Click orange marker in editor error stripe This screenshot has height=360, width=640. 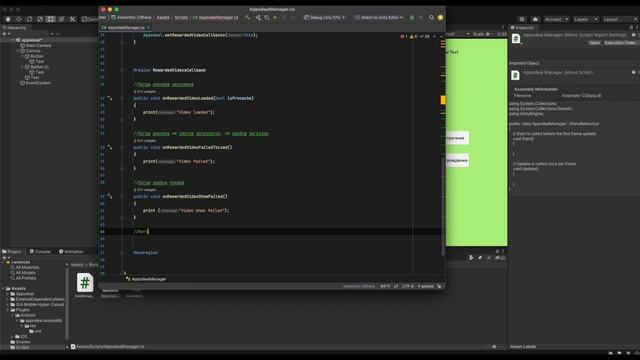443,100
